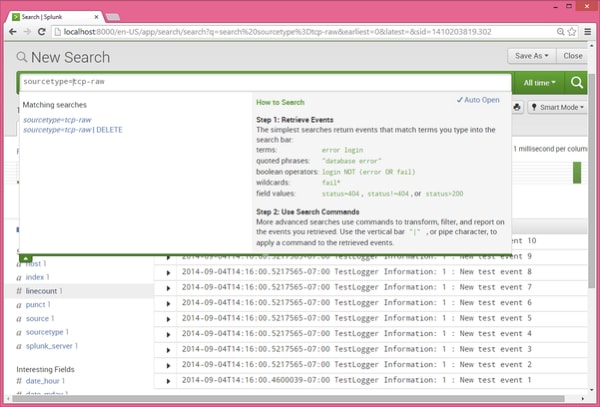Open a new browser tab

(x=112, y=17)
